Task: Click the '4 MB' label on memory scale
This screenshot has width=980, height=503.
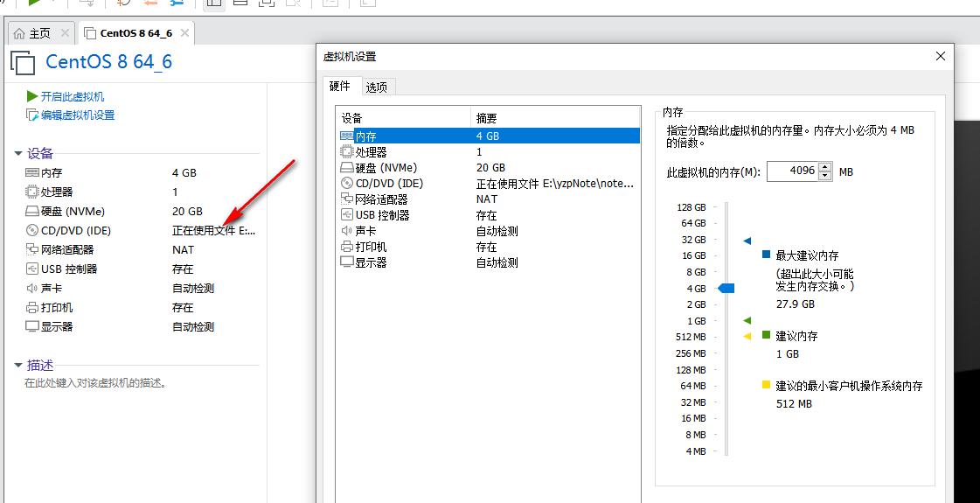Action: pyautogui.click(x=696, y=451)
